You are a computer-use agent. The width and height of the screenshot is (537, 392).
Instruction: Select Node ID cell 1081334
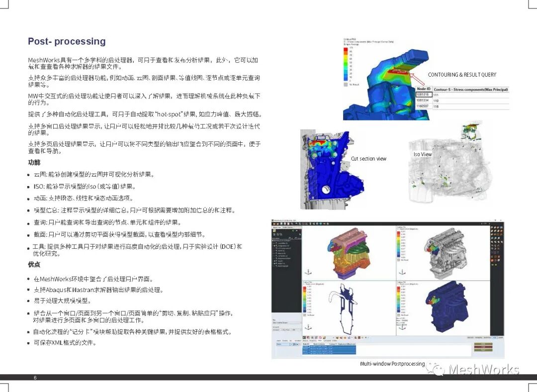[423, 100]
